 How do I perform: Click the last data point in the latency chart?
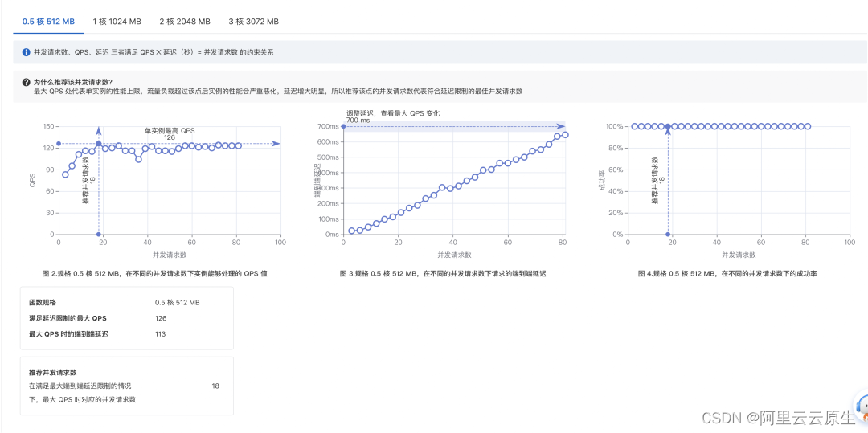click(565, 134)
